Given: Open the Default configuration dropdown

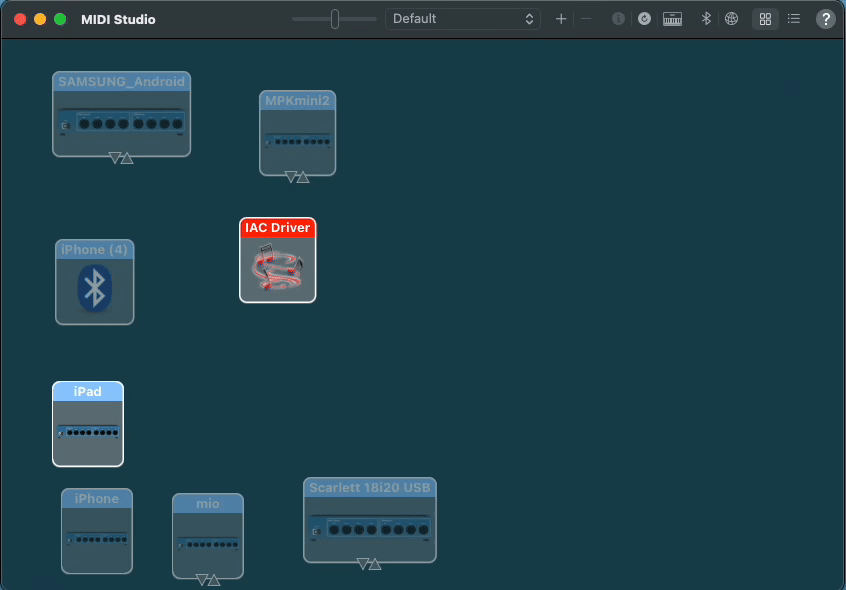Looking at the screenshot, I should pyautogui.click(x=463, y=19).
